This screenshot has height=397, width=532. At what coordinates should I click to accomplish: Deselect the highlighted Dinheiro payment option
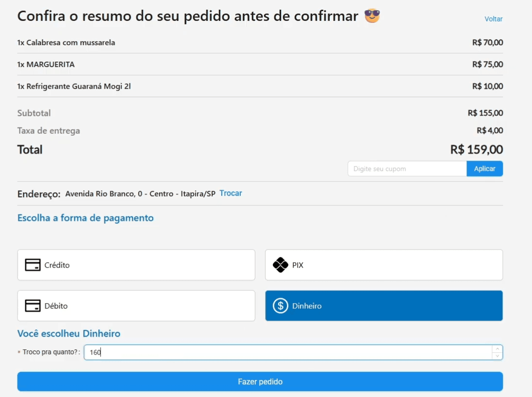[x=384, y=306]
